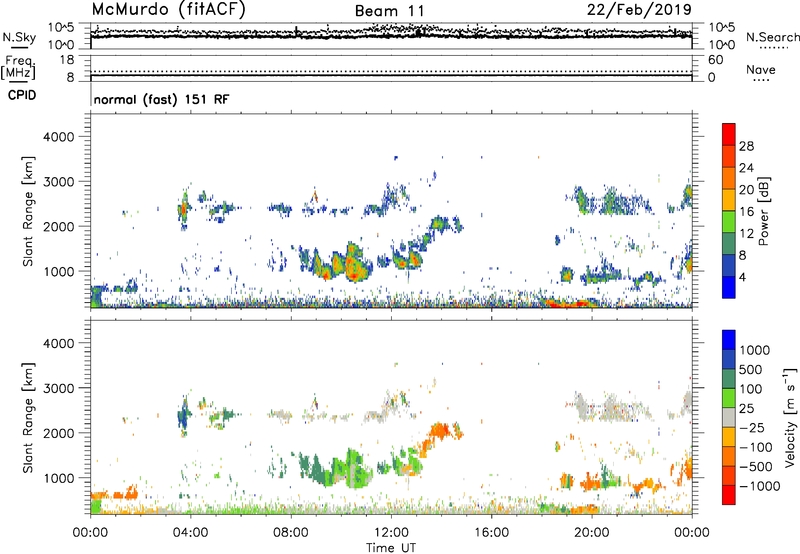Click the "Nave" legend label
The height and width of the screenshot is (554, 800).
pos(760,69)
